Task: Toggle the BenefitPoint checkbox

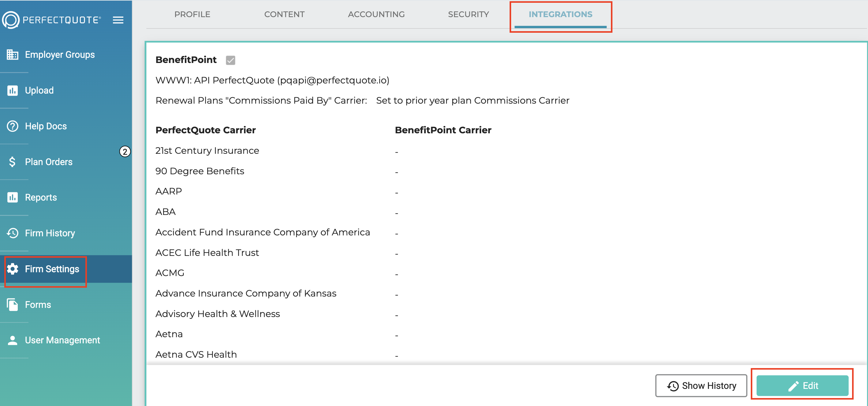Action: (x=230, y=60)
